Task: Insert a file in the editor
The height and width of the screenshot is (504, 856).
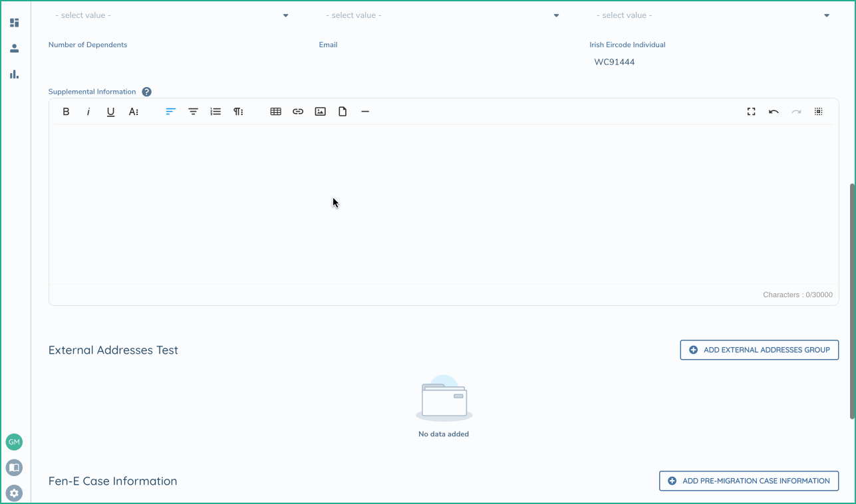Action: 343,112
